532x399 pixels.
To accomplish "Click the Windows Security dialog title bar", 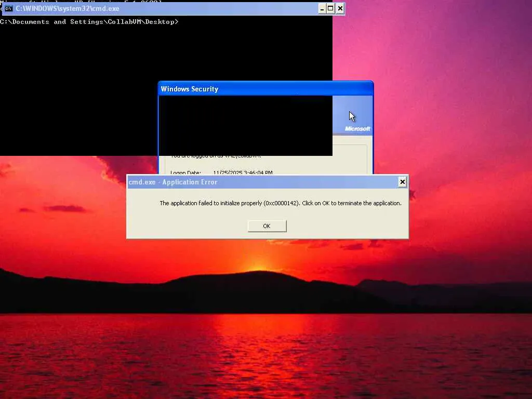I will tap(265, 89).
